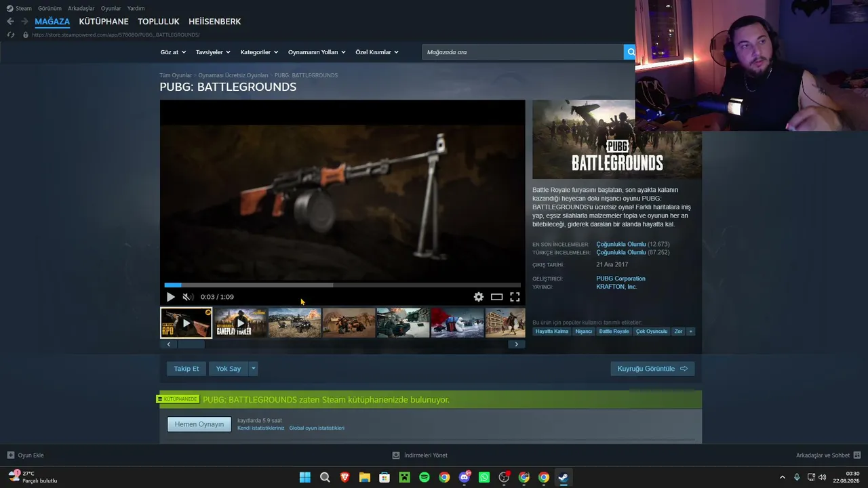Click the store search magnifier button
The image size is (868, 488).
(630, 52)
